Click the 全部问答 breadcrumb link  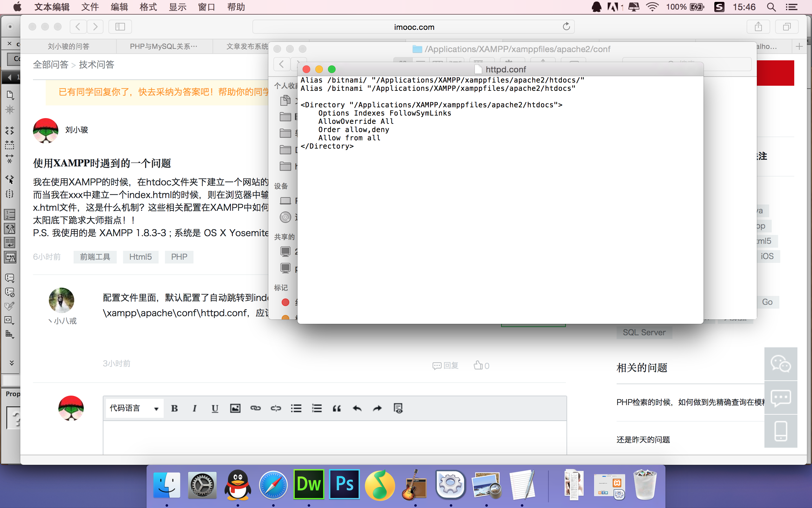click(51, 64)
